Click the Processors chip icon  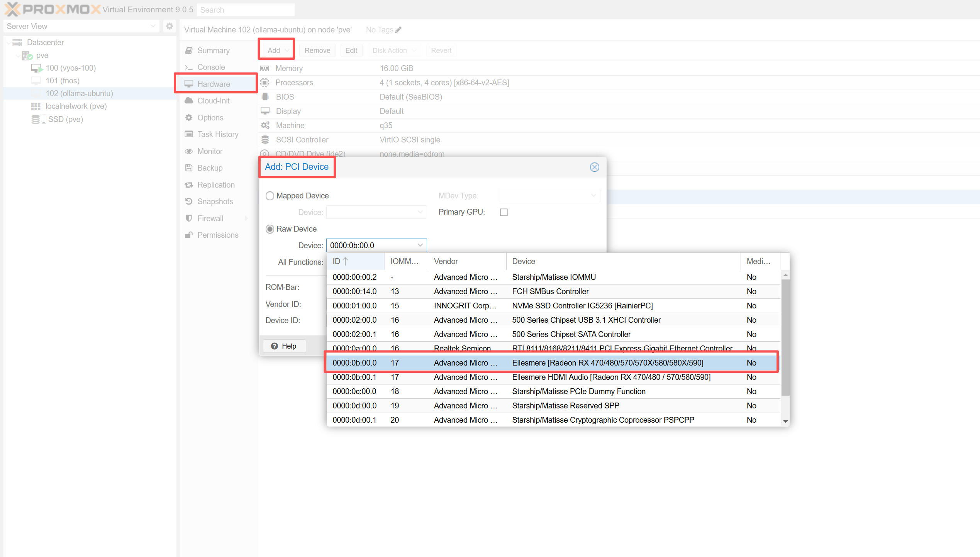[x=264, y=83]
